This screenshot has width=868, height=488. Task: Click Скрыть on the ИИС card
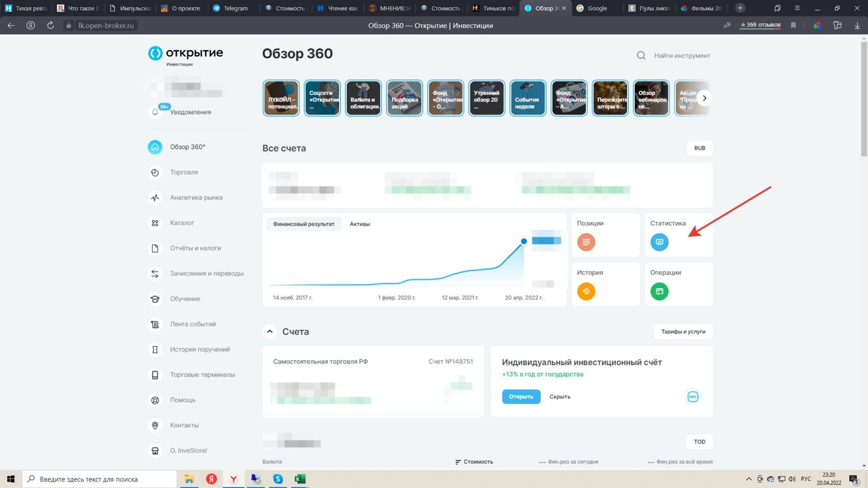560,397
